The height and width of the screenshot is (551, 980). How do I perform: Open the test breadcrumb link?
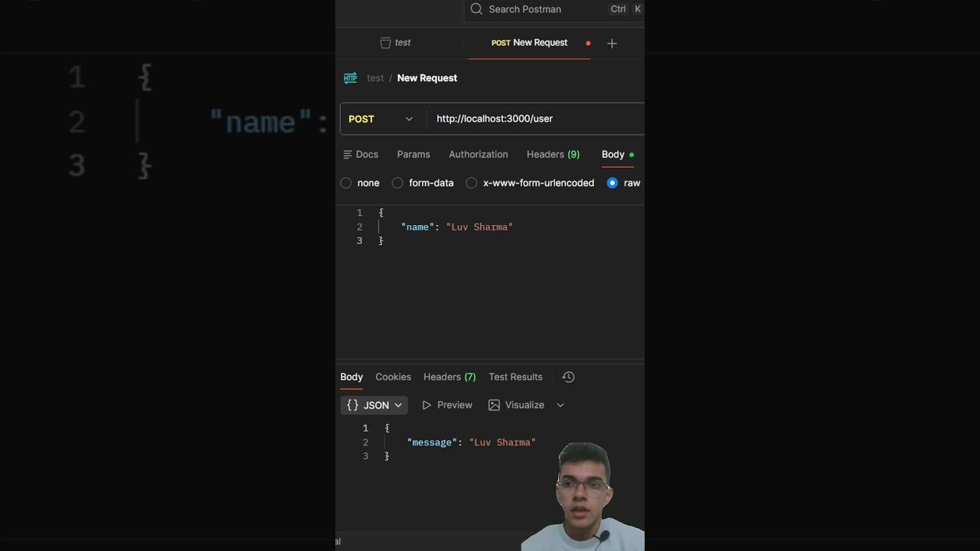pos(375,78)
